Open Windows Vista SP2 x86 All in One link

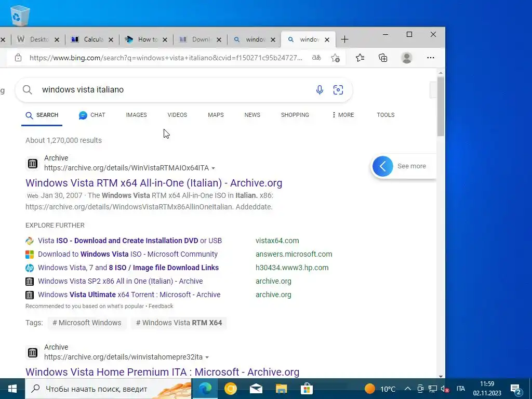(x=120, y=281)
